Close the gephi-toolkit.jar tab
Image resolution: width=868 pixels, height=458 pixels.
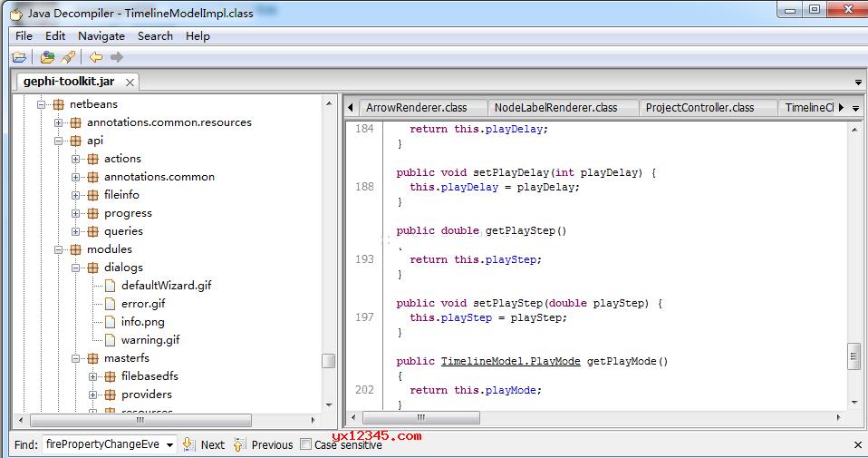(x=130, y=83)
